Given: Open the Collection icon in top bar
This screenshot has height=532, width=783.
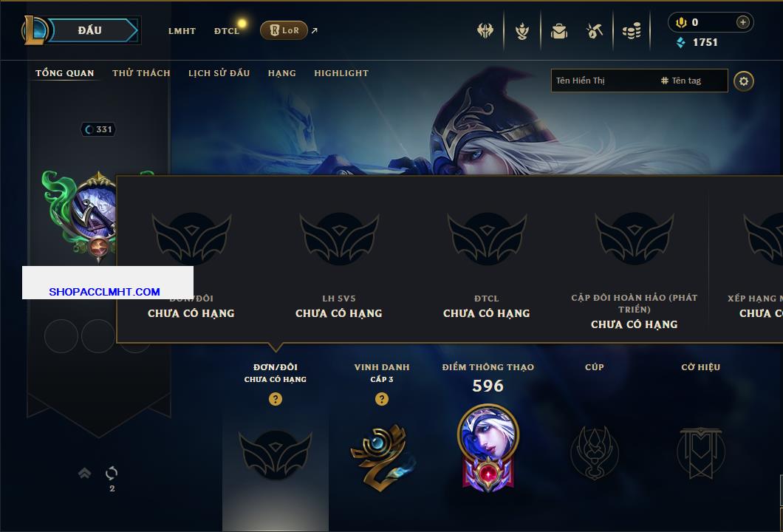Looking at the screenshot, I should pyautogui.click(x=522, y=31).
